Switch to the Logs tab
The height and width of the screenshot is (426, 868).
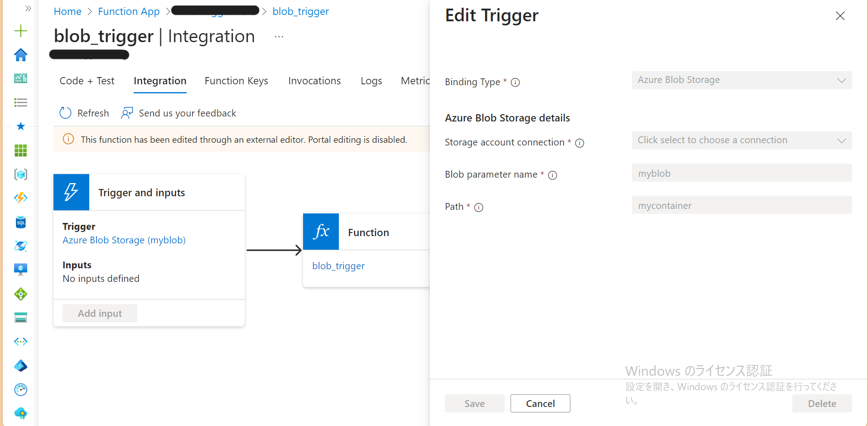371,81
